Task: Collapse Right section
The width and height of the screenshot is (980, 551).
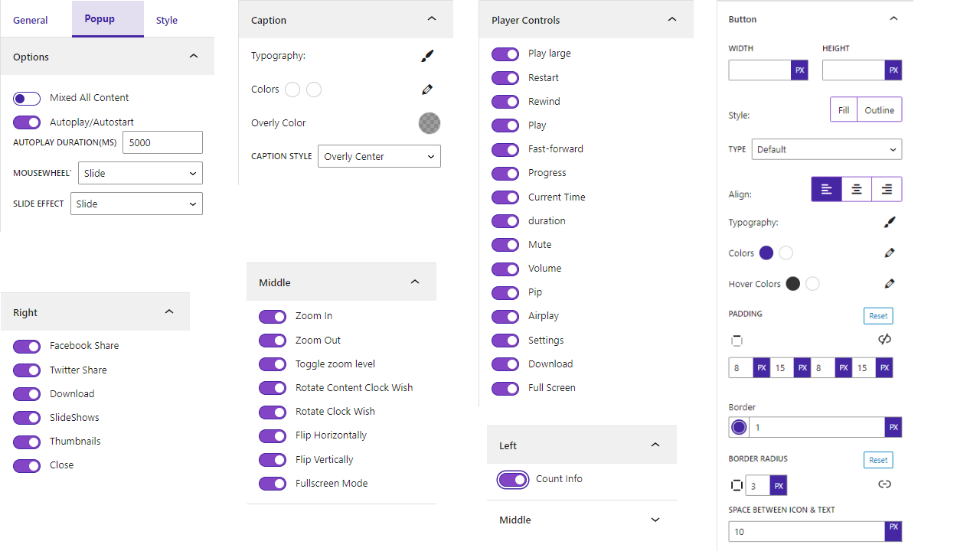Action: tap(169, 311)
